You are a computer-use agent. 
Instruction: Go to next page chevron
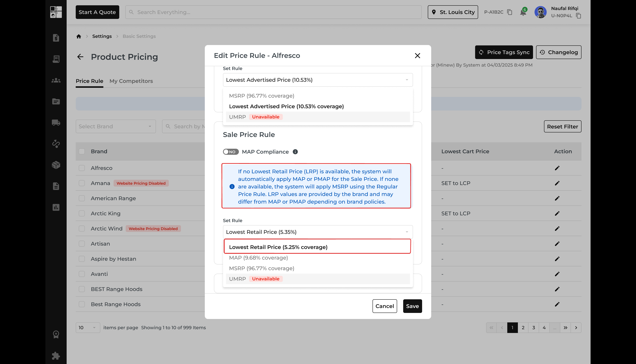click(x=576, y=327)
